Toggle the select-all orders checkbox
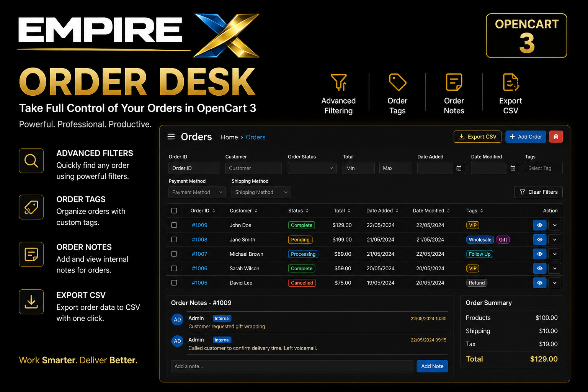Viewport: 588px width, 392px height. point(174,211)
